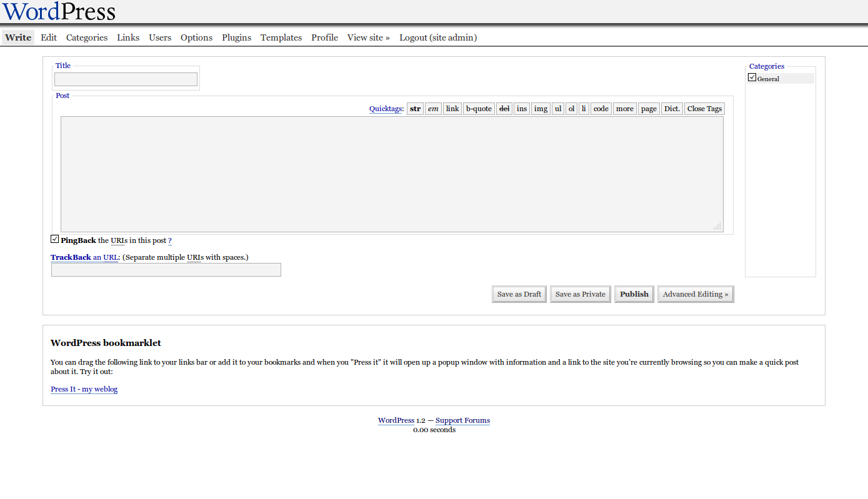Open Advanced Editing »
This screenshot has height=499, width=868.
pyautogui.click(x=696, y=294)
